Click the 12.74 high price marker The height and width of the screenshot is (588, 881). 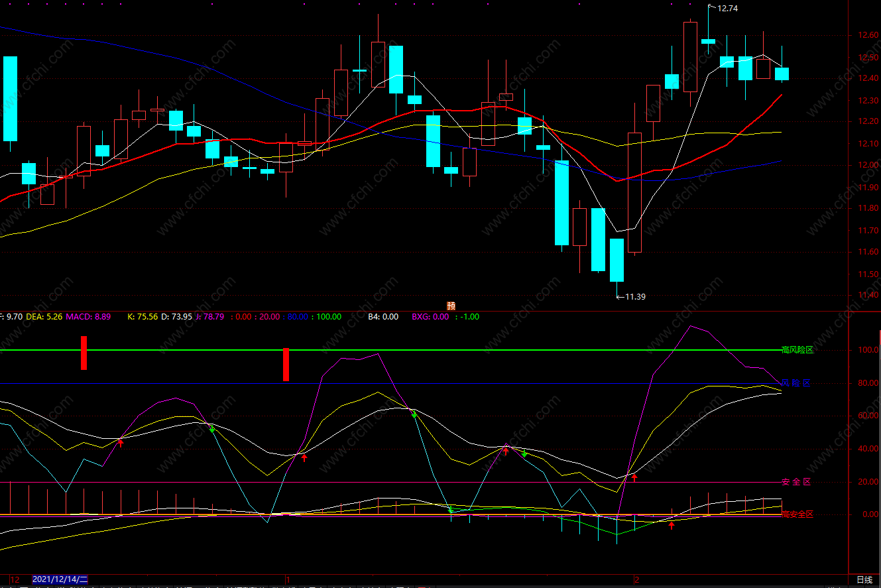tap(727, 9)
